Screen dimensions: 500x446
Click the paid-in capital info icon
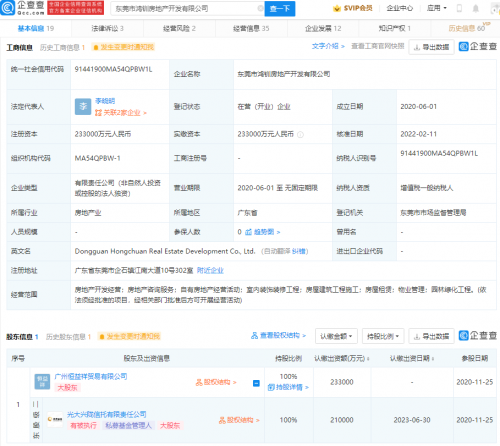(x=300, y=134)
